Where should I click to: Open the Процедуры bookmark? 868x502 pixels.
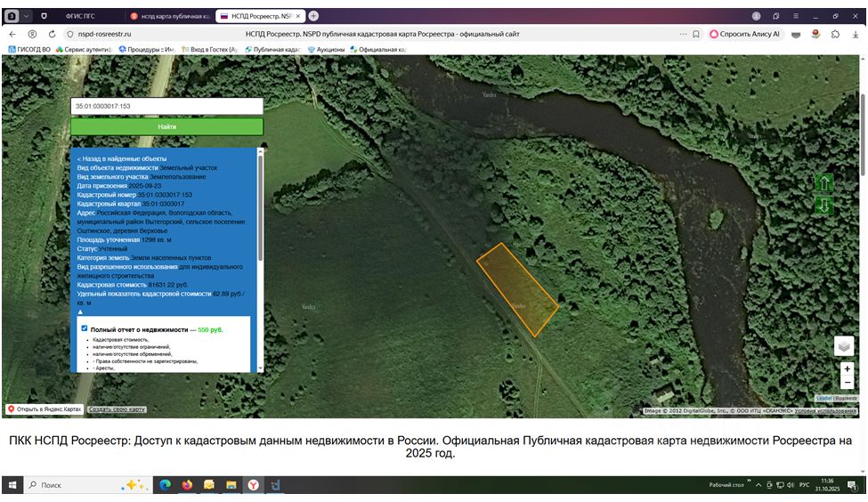[147, 49]
